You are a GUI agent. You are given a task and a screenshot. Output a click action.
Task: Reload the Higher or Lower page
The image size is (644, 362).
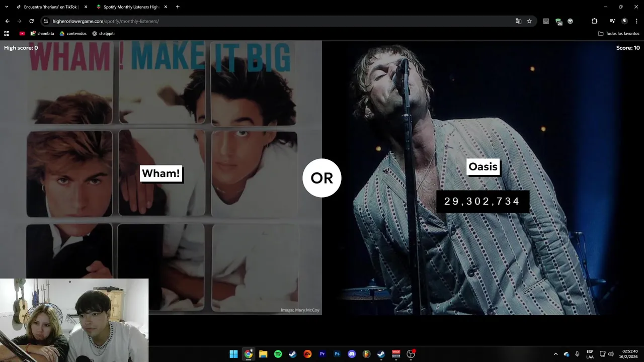click(31, 21)
